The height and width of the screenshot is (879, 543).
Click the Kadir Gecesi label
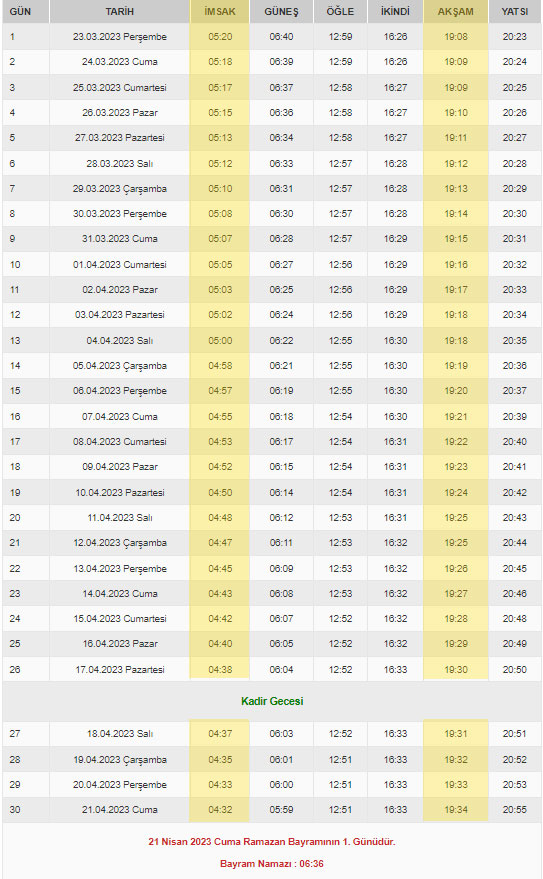(x=272, y=701)
